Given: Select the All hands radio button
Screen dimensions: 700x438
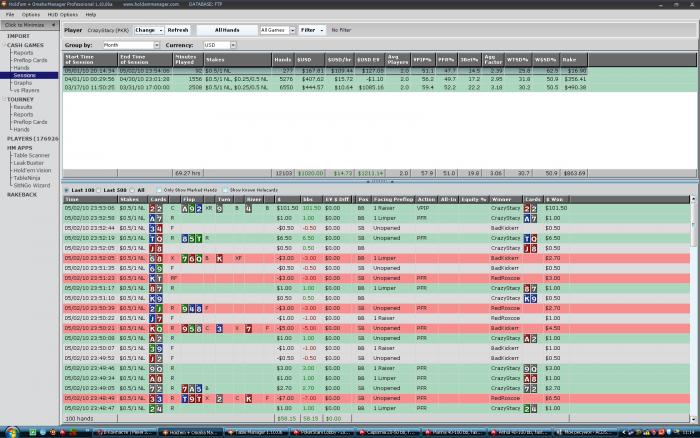Looking at the screenshot, I should click(133, 190).
